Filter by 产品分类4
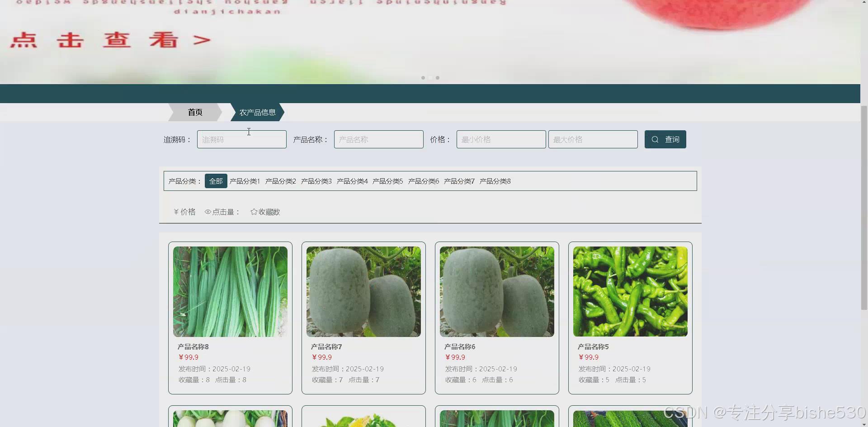The height and width of the screenshot is (427, 868). (352, 181)
